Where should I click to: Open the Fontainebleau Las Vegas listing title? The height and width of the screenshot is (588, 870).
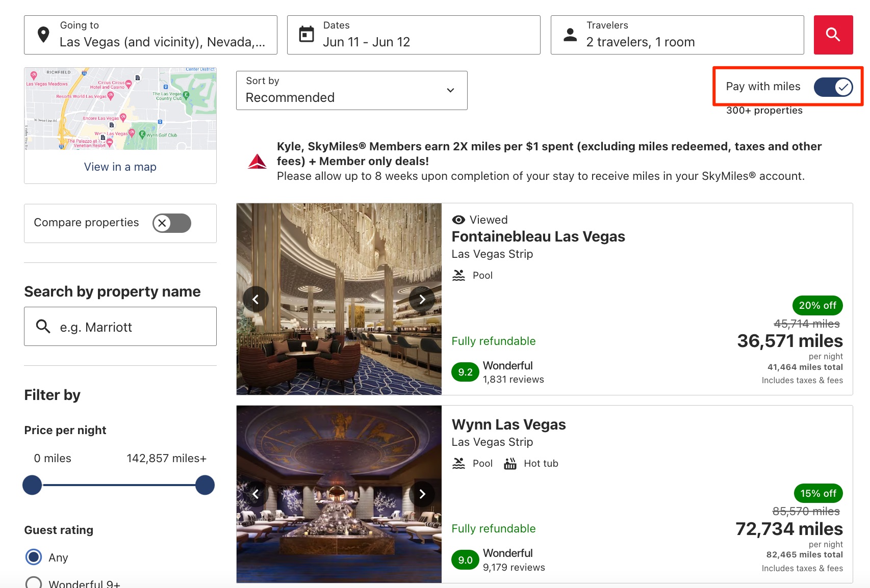pos(538,236)
